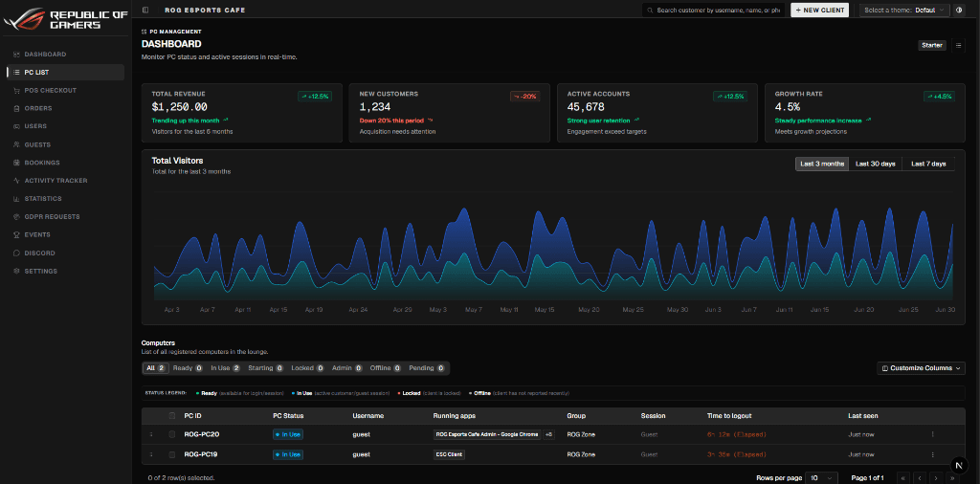Viewport: 980px width, 484px height.
Task: Click the Events trophy icon
Action: tap(17, 234)
